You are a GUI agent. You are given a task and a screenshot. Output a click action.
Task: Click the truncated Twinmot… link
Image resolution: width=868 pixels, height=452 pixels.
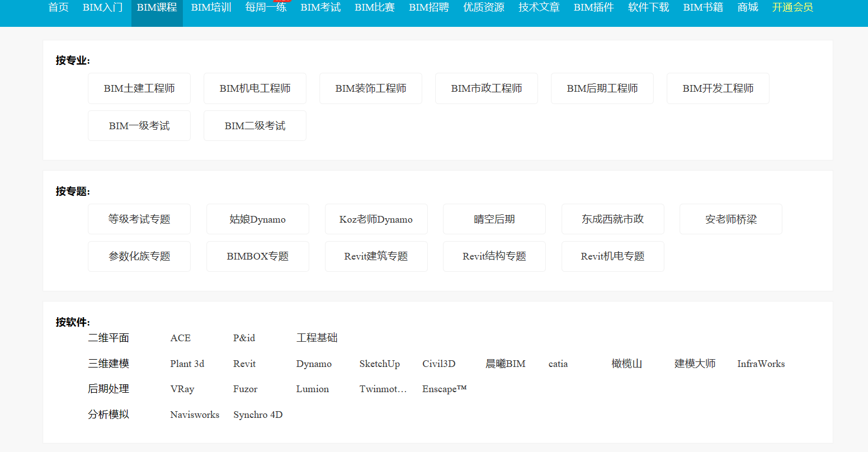pyautogui.click(x=383, y=389)
